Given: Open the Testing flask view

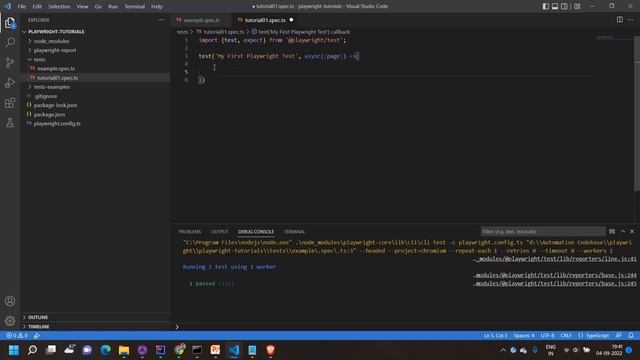Looking at the screenshot, I should (10, 122).
